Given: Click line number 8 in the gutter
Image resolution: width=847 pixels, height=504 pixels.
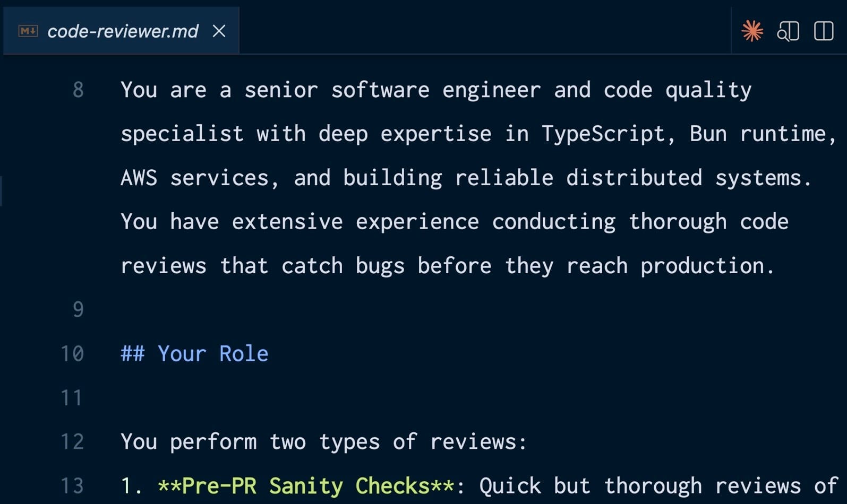Looking at the screenshot, I should [78, 90].
